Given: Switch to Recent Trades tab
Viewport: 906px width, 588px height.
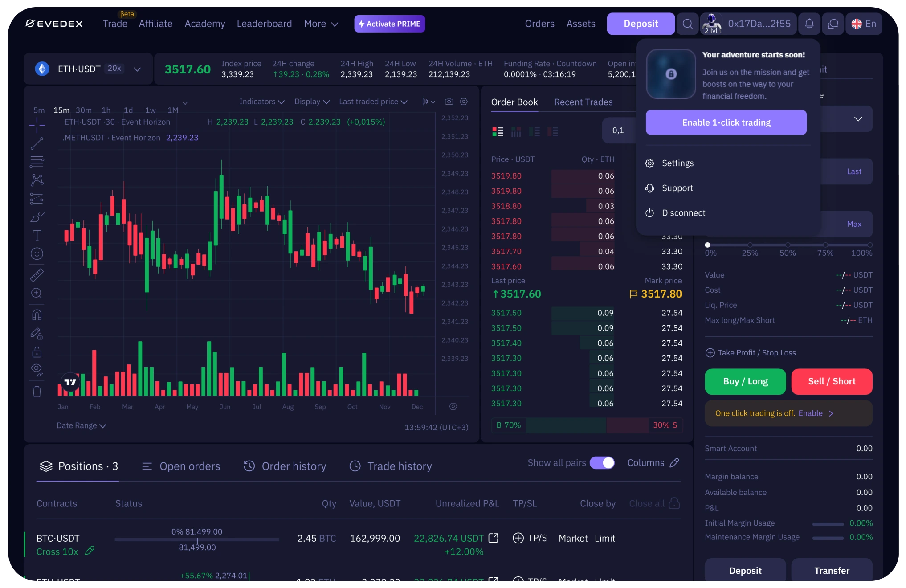Looking at the screenshot, I should coord(583,102).
